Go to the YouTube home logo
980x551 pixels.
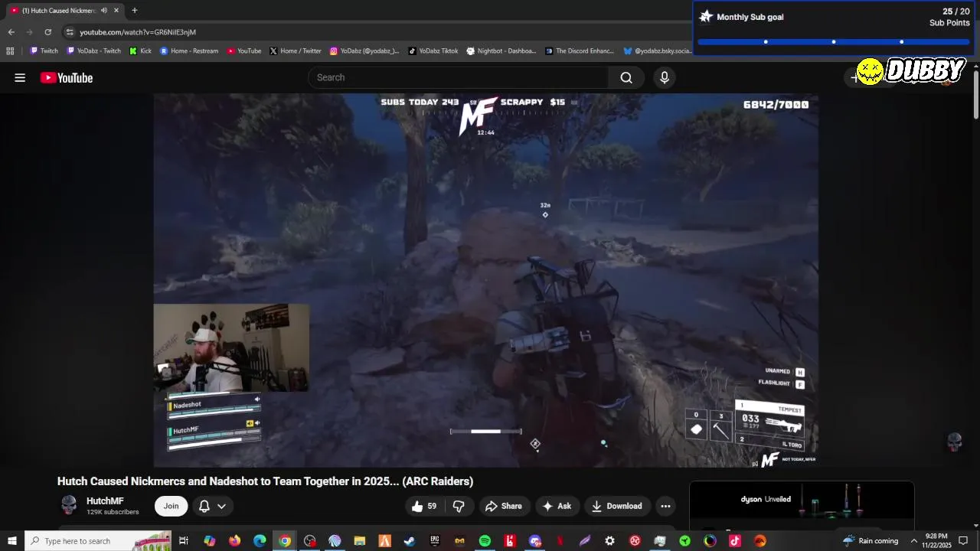coord(67,77)
